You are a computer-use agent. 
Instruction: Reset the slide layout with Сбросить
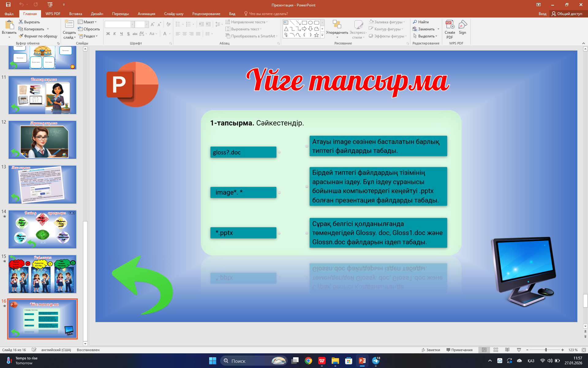pyautogui.click(x=89, y=29)
